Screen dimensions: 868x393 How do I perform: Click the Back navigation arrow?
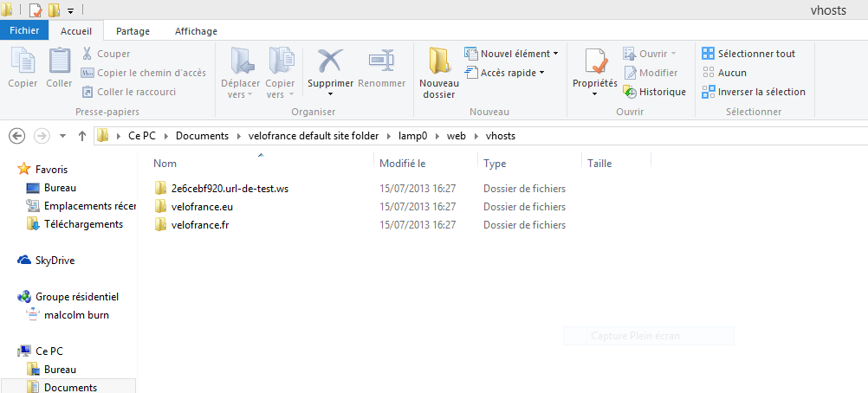(17, 136)
